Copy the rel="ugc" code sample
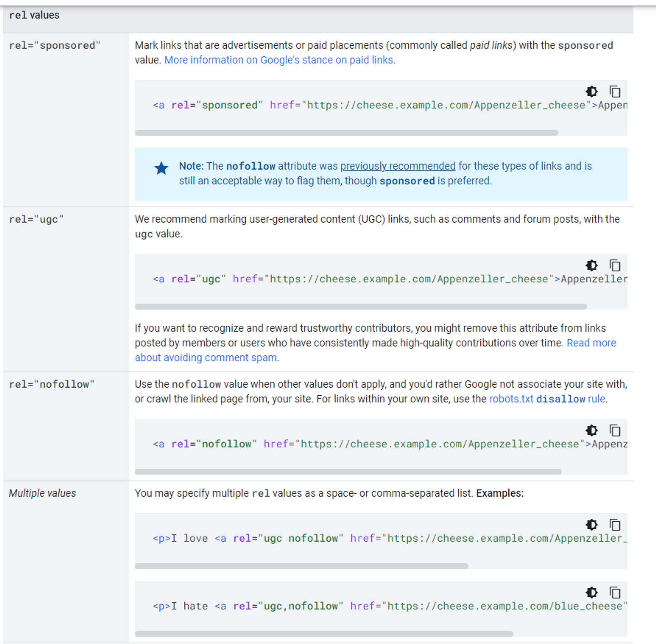 [615, 266]
